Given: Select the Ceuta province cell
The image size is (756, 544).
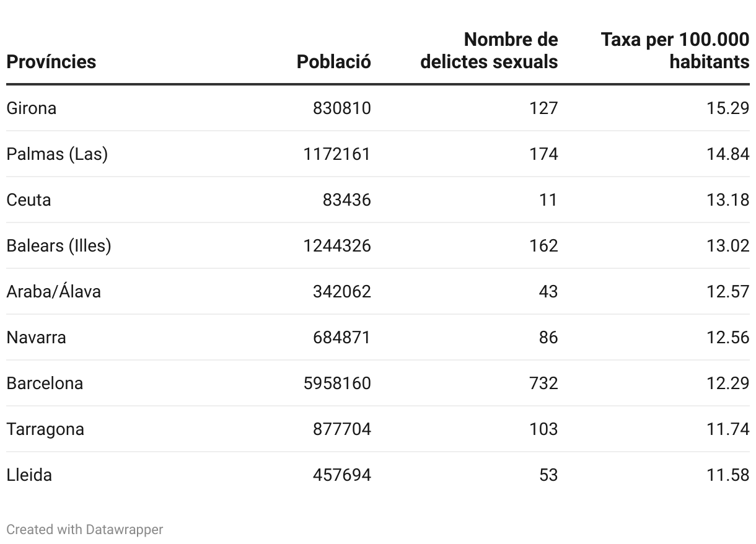Looking at the screenshot, I should coord(29,200).
